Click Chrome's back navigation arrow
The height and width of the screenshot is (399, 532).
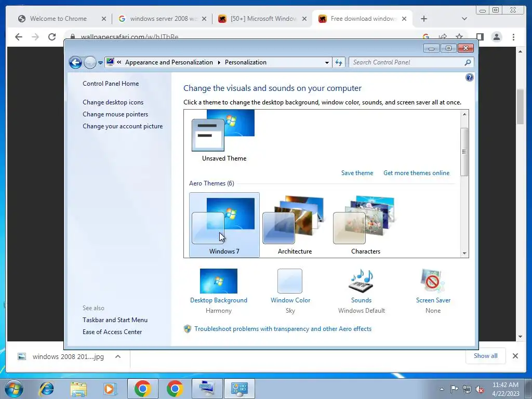[19, 37]
